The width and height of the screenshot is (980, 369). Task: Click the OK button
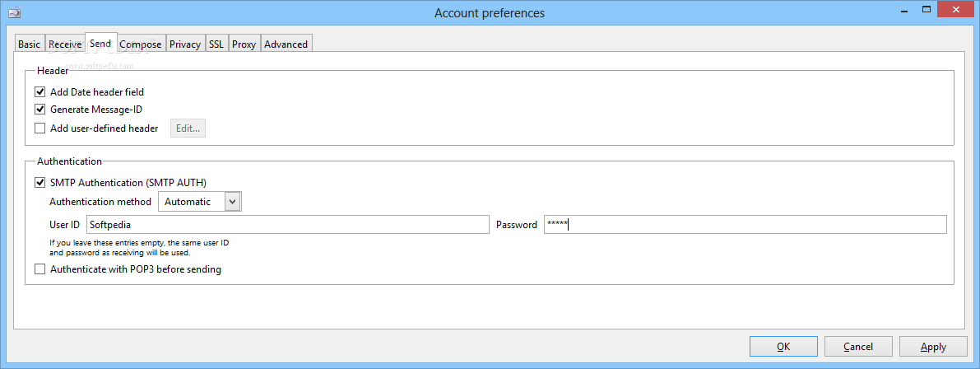783,347
